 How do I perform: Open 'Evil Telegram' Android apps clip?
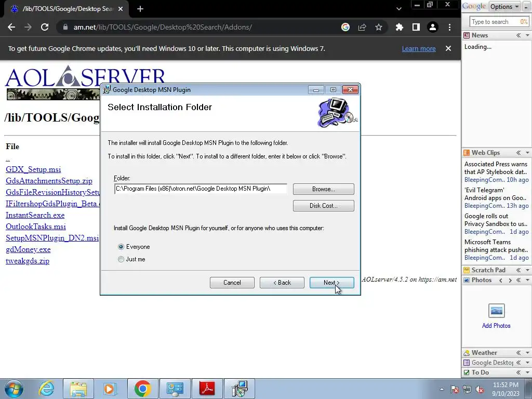tap(495, 194)
